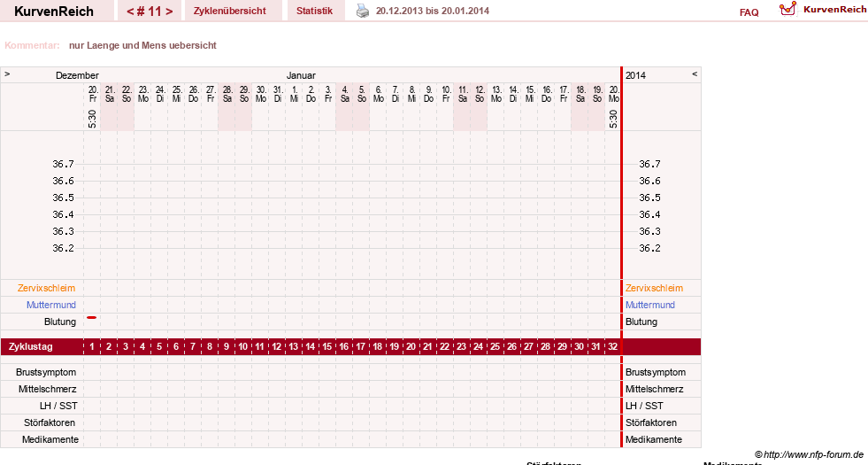Select cycle day 8 cell
This screenshot has width=868, height=465.
pos(209,347)
